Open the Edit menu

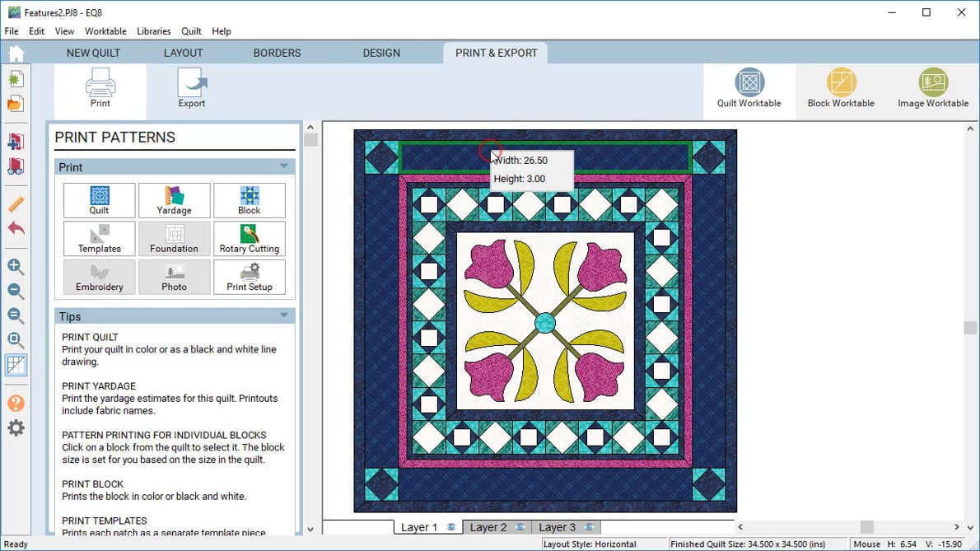click(36, 31)
